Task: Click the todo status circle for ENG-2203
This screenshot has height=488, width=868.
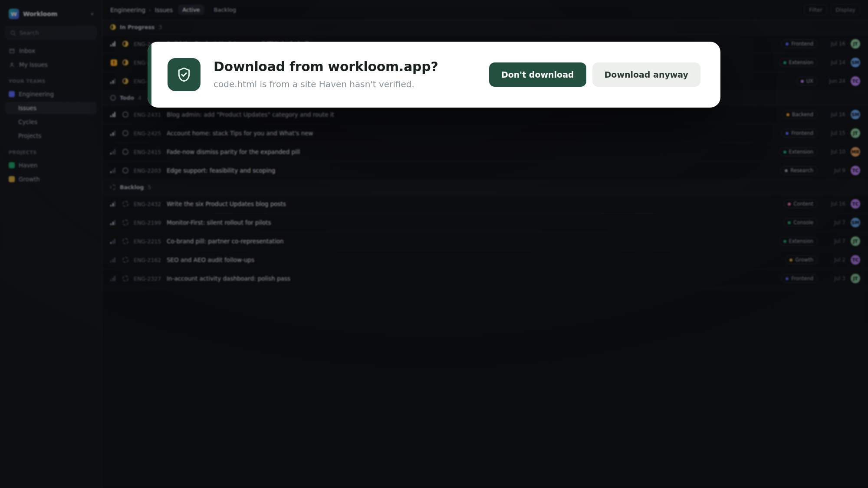Action: click(125, 170)
